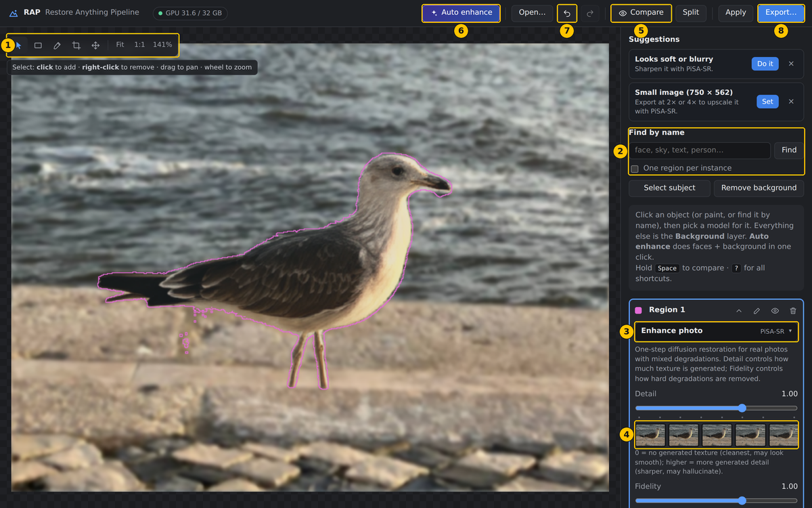Click the Apply button
The width and height of the screenshot is (812, 508).
[x=736, y=13]
